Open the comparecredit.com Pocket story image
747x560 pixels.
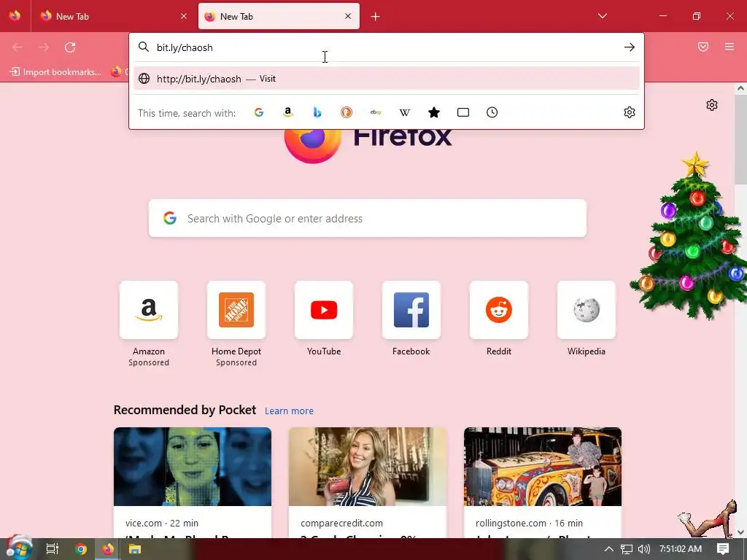(368, 467)
